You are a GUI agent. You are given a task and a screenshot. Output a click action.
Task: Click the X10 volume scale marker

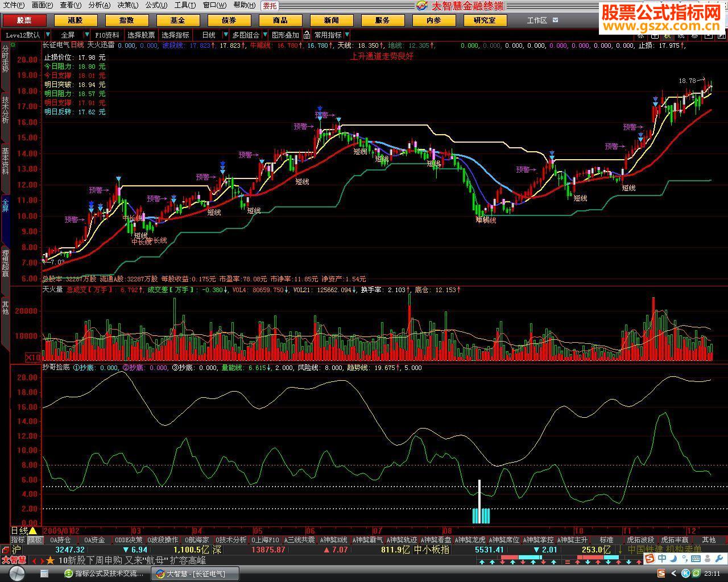(32, 357)
